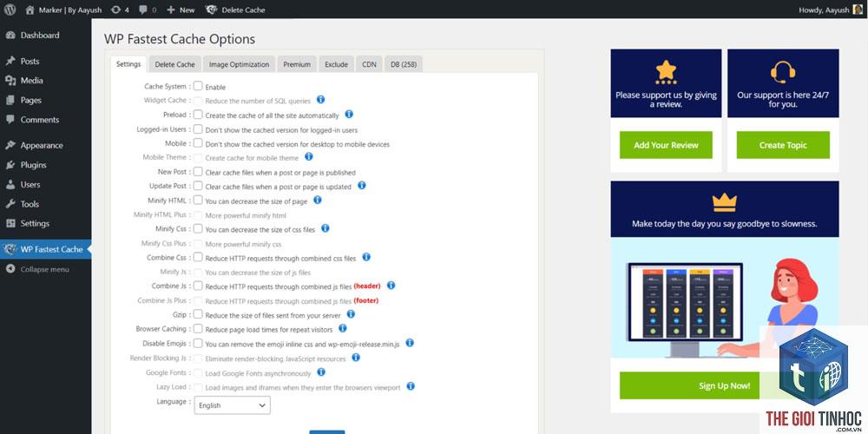The image size is (868, 434).
Task: Check the Combine Js checkbox
Action: 198,286
